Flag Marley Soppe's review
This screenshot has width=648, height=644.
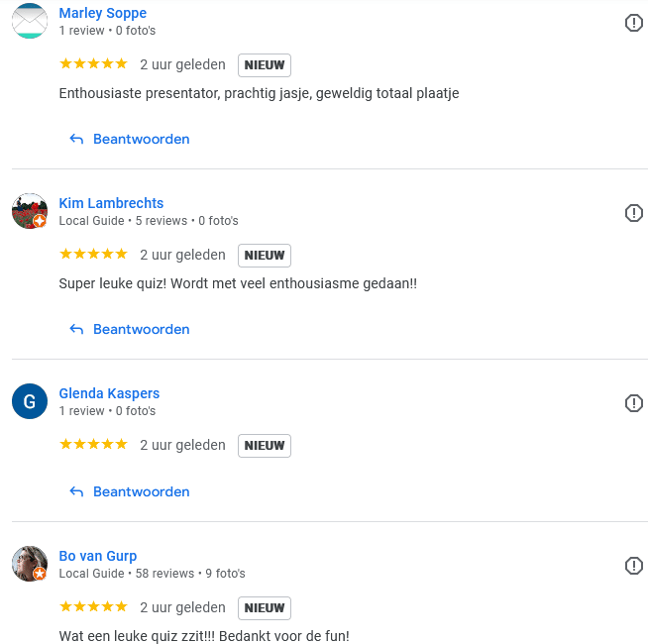634,23
